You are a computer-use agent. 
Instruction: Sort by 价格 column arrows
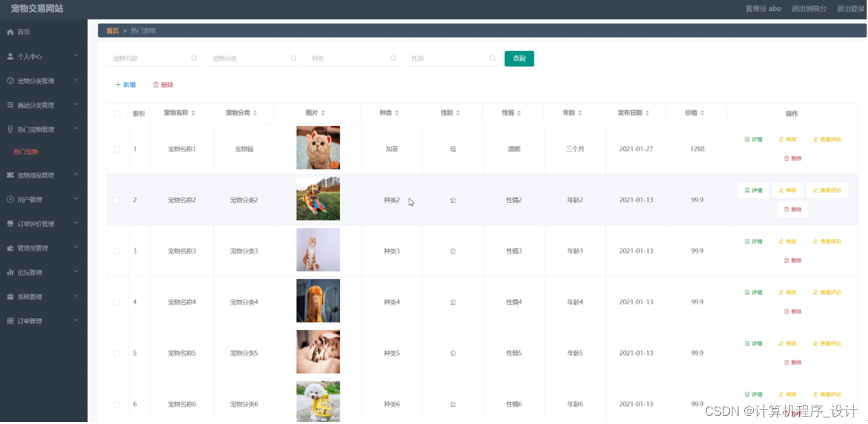click(702, 113)
